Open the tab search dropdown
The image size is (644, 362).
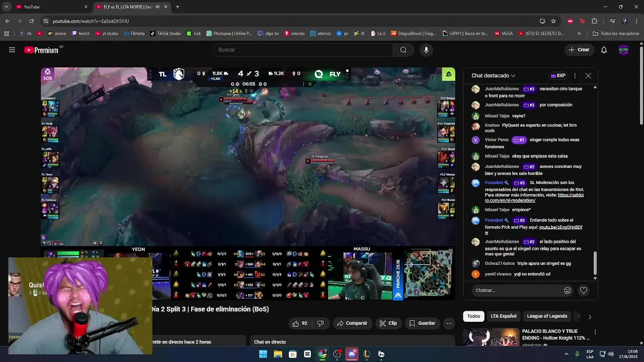point(7,7)
